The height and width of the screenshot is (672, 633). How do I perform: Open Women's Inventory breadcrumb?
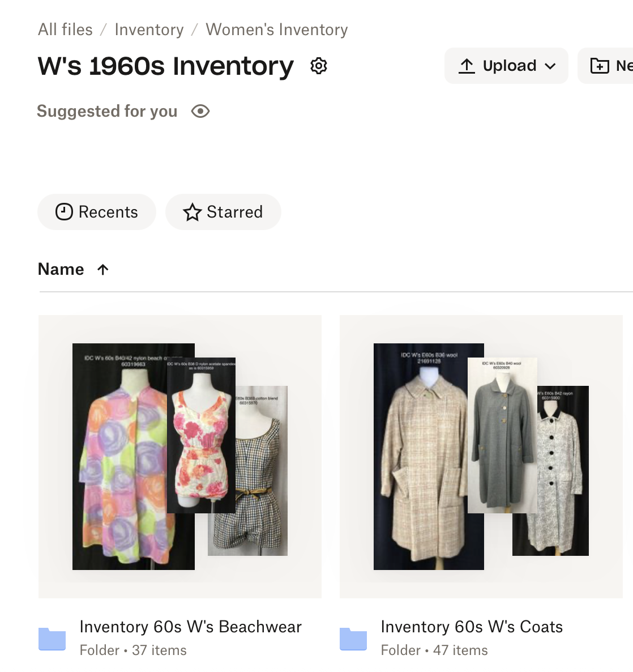pos(277,29)
